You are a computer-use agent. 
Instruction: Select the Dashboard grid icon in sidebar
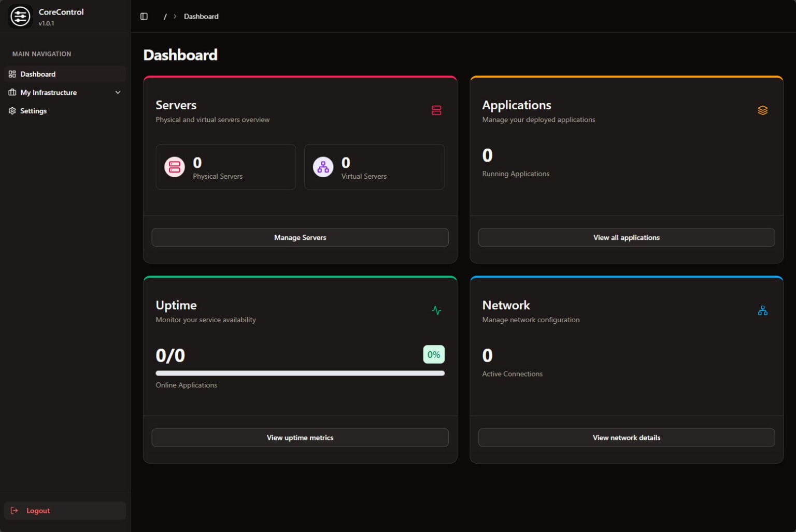click(11, 74)
